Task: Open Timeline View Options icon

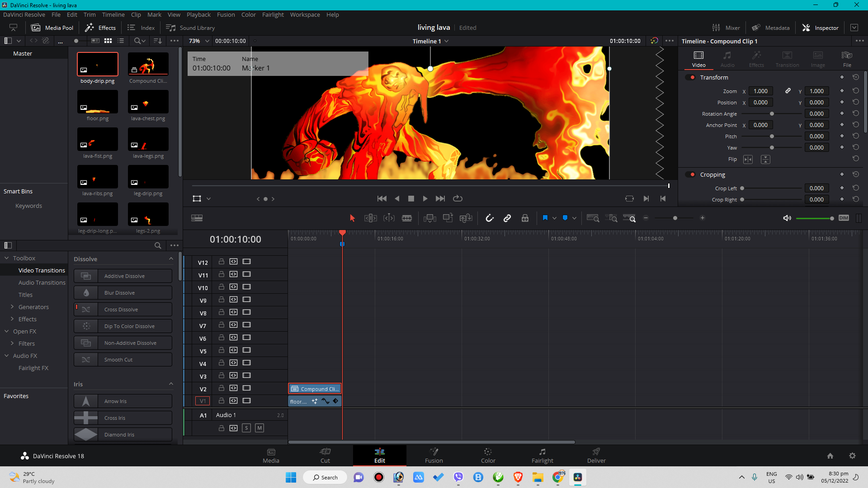Action: click(197, 218)
